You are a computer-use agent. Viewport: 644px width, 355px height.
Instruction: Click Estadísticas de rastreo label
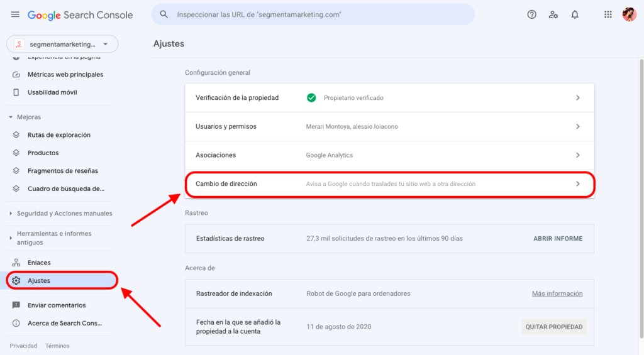pyautogui.click(x=230, y=238)
